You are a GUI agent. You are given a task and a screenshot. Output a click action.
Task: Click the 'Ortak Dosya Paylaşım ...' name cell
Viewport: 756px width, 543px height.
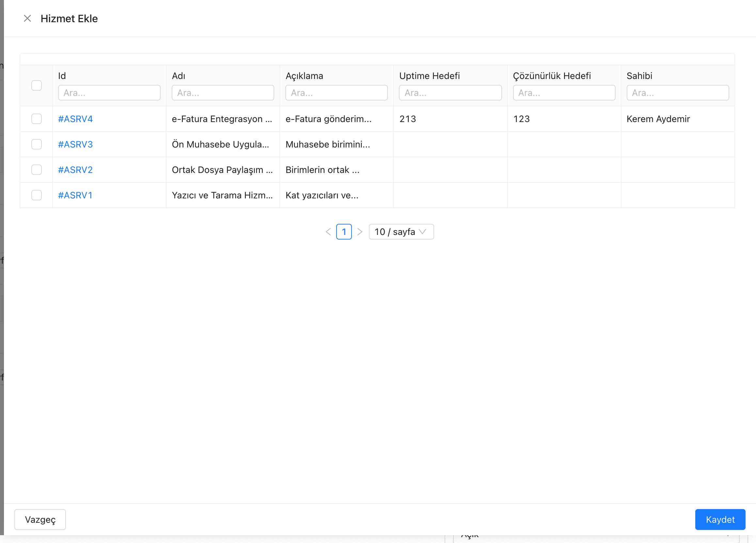click(x=223, y=170)
